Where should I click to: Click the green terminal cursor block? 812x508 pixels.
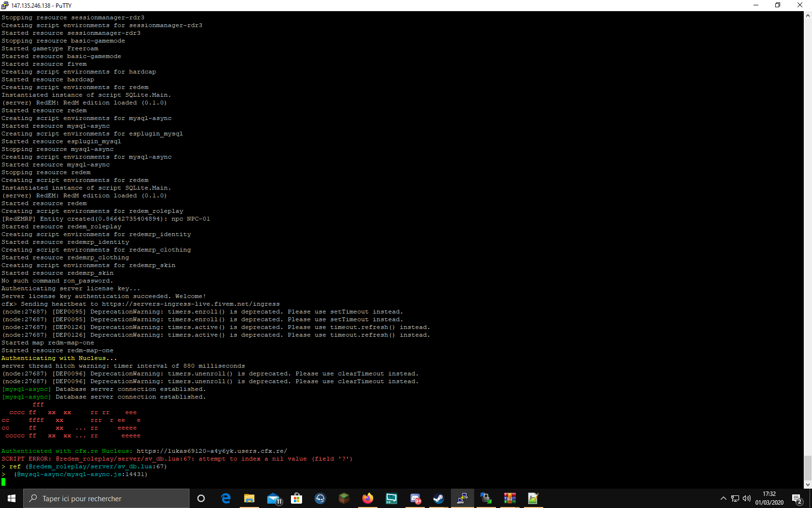(x=3, y=482)
